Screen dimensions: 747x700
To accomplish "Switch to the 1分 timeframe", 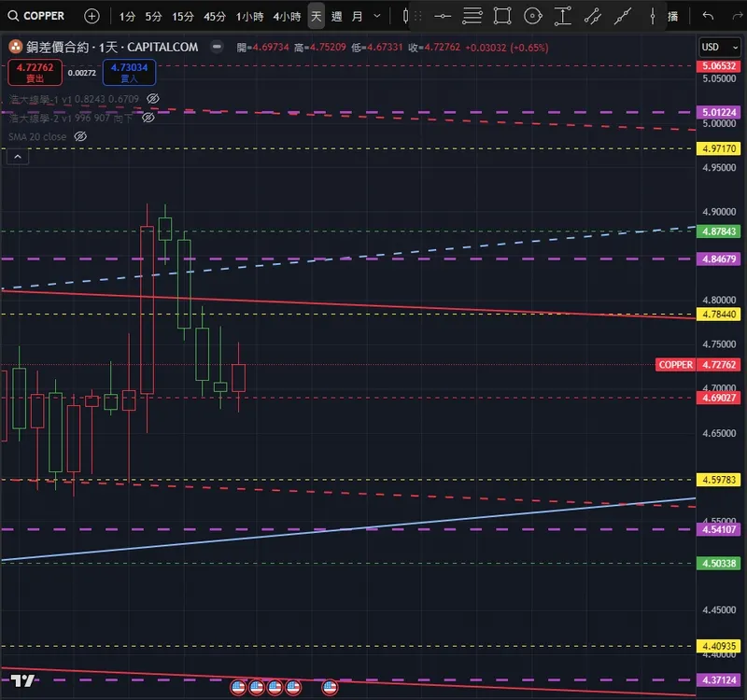I will (127, 17).
